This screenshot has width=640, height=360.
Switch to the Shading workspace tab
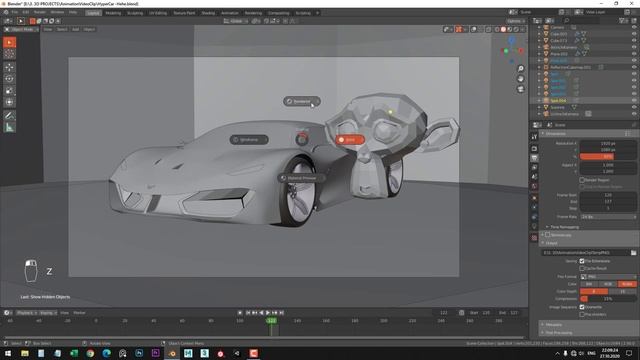(208, 13)
